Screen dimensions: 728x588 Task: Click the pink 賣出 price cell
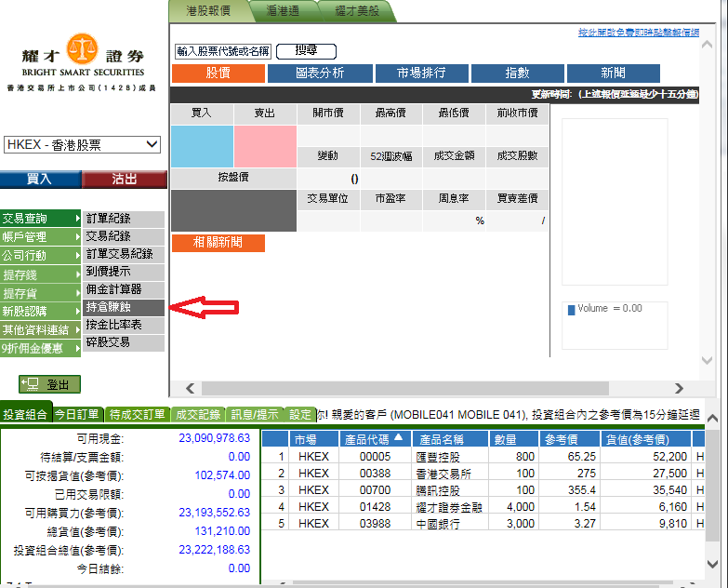[265, 146]
